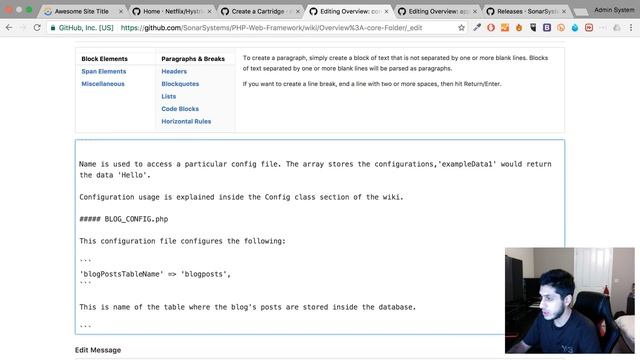Switch to the Create a Cartridge tab
The image size is (640, 360).
coord(260,11)
